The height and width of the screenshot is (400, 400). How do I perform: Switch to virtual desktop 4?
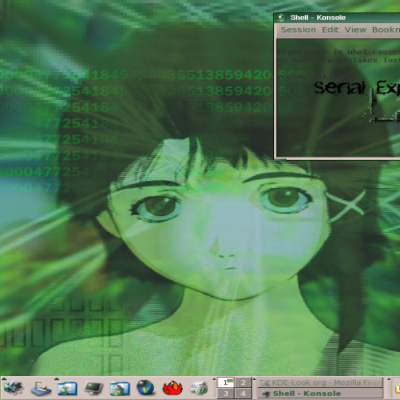[243, 393]
